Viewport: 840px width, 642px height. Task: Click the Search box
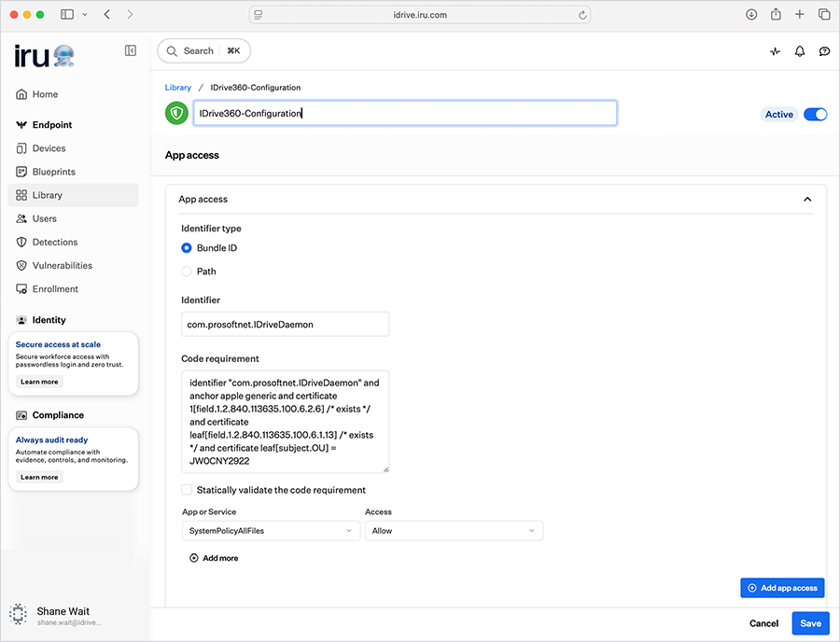(204, 51)
